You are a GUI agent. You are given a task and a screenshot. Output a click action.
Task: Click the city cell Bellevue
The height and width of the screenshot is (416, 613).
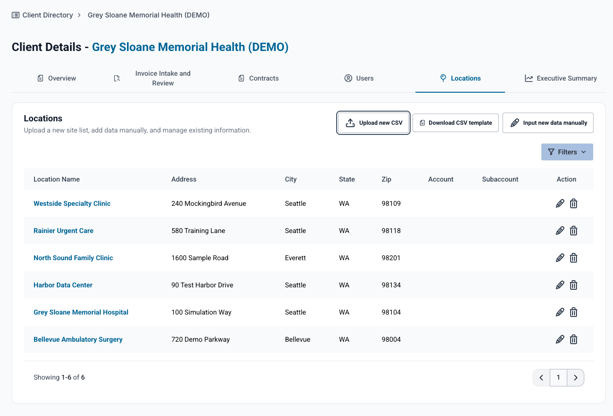[x=298, y=339]
